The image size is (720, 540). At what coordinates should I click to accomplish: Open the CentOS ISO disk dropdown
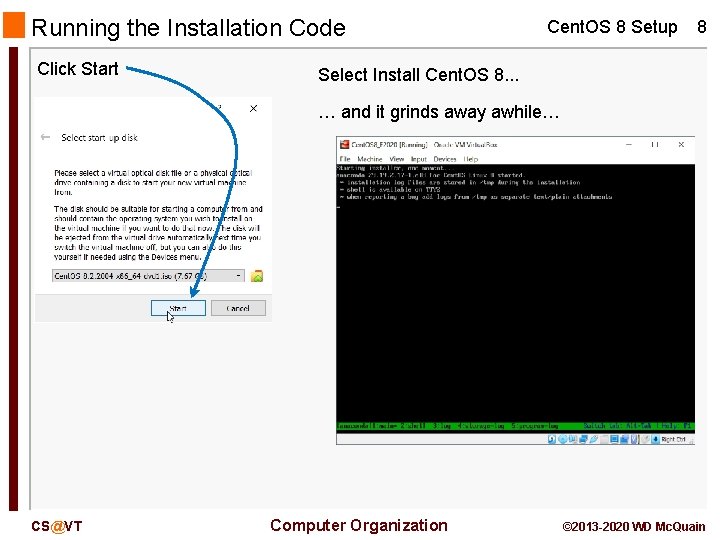point(148,276)
